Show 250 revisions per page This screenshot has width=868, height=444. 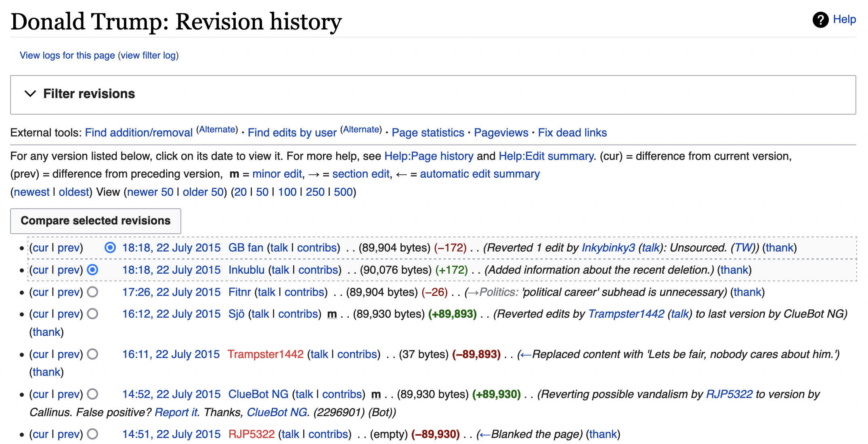pyautogui.click(x=315, y=192)
